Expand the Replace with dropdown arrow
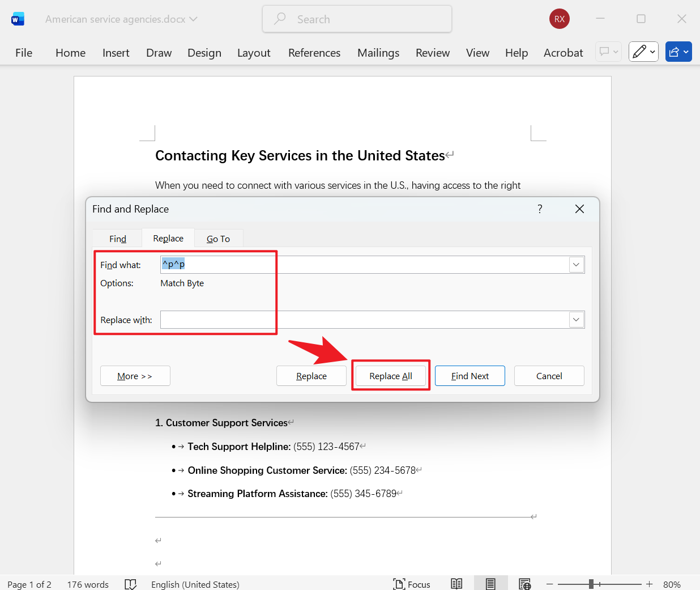 pos(576,320)
